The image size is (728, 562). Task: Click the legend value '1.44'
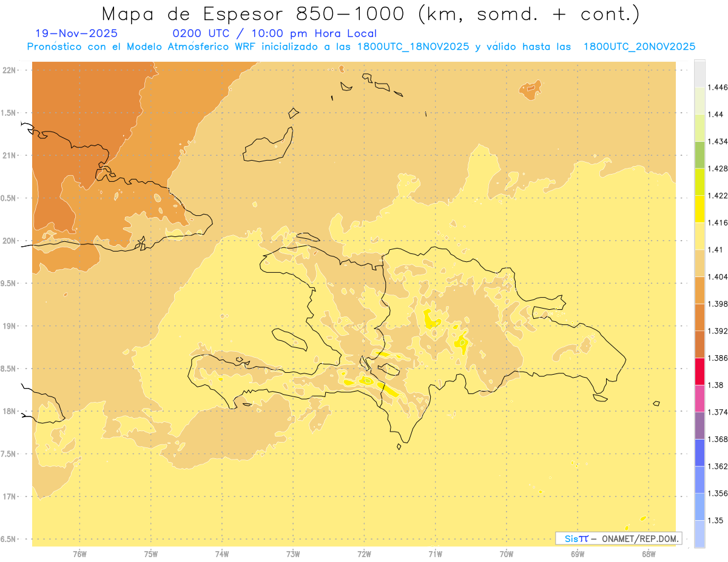point(716,114)
